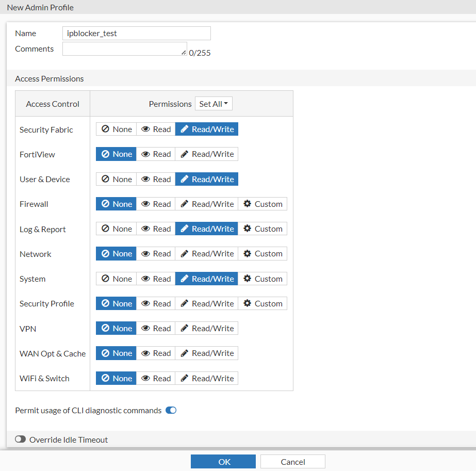
Task: Click the Access Control column header
Action: pos(52,104)
